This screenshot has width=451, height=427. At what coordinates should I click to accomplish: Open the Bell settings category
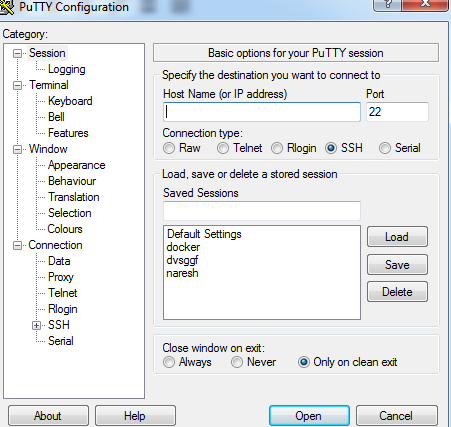click(x=56, y=117)
